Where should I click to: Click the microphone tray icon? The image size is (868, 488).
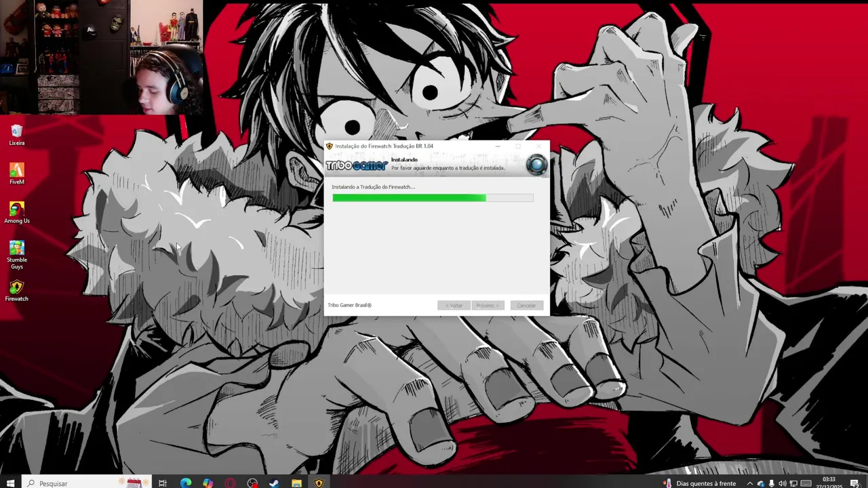(772, 483)
